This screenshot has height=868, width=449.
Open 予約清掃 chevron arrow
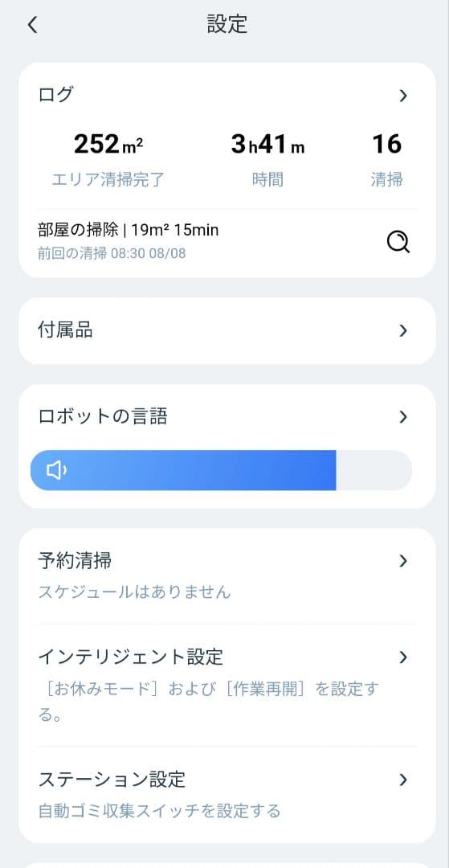[403, 561]
